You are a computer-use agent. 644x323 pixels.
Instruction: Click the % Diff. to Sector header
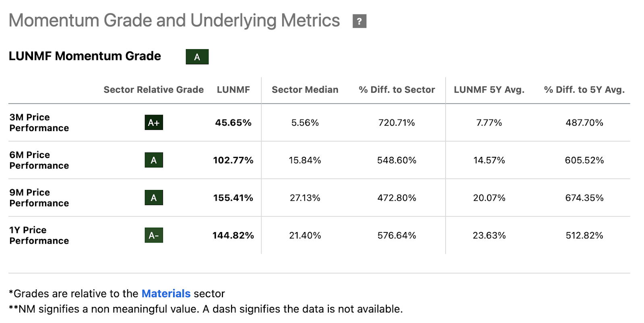coord(396,90)
